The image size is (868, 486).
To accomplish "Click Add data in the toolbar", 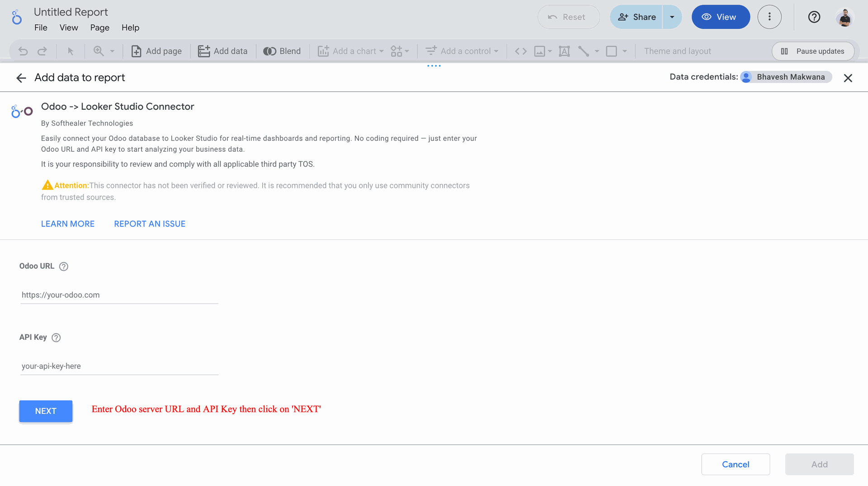I will (223, 51).
